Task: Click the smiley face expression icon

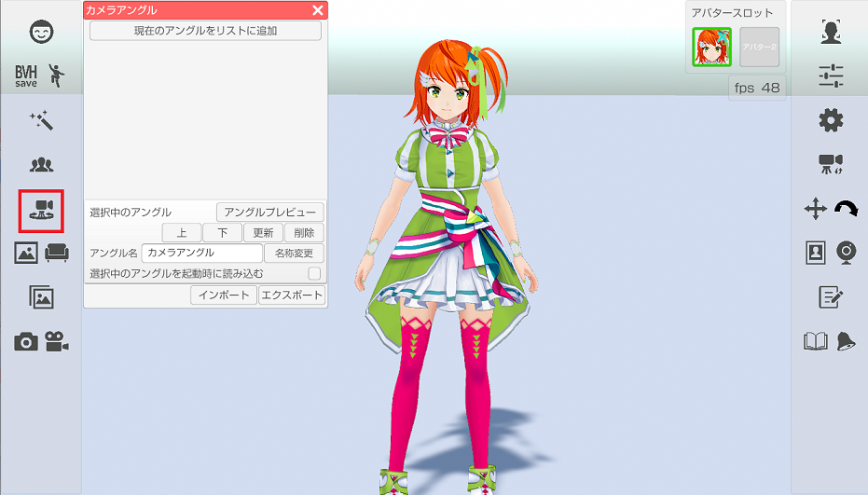Action: click(x=42, y=32)
